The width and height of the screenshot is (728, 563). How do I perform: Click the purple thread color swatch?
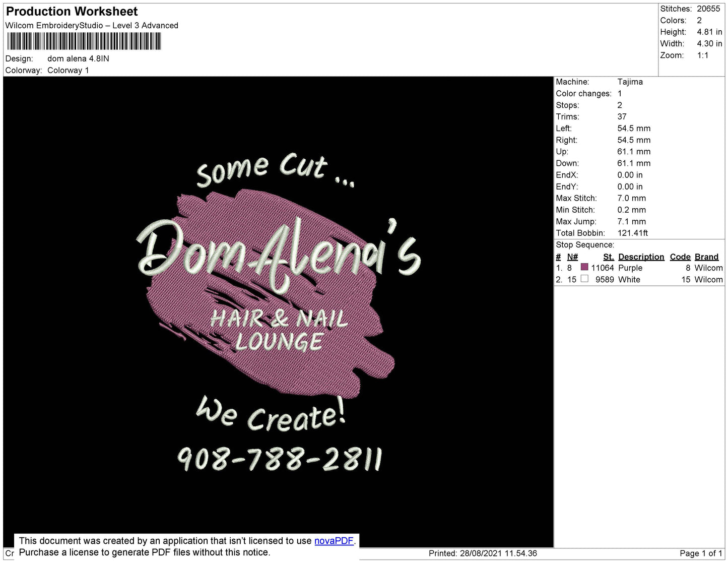[x=584, y=267]
